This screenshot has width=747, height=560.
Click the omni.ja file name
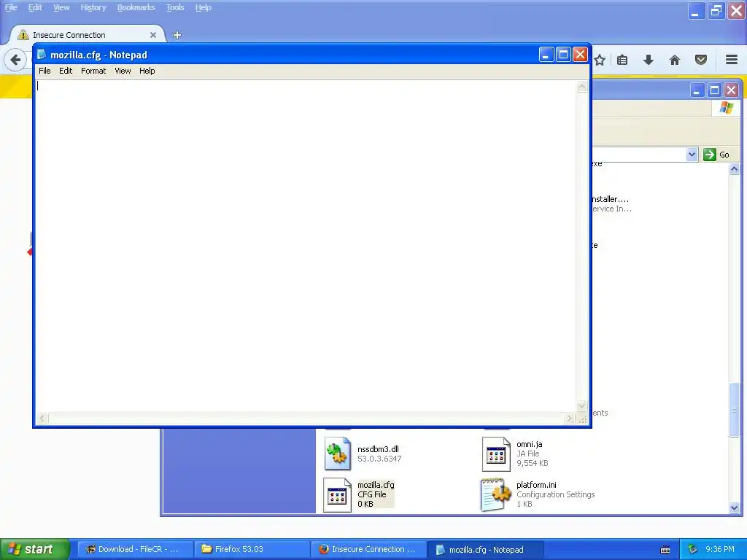click(x=530, y=444)
